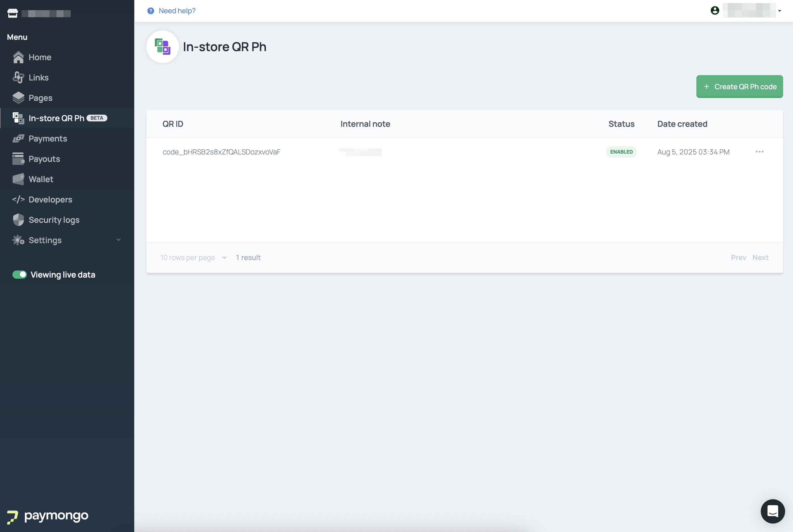This screenshot has width=793, height=532.
Task: Open the account dropdown arrow
Action: point(780,11)
